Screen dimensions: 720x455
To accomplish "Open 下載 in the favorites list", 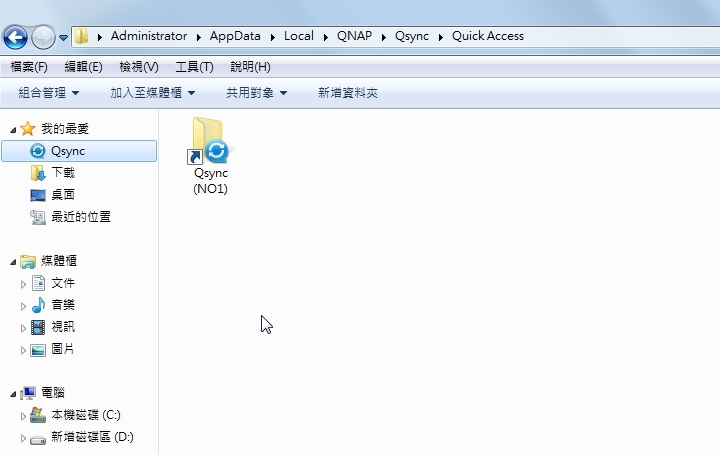I will pyautogui.click(x=63, y=173).
